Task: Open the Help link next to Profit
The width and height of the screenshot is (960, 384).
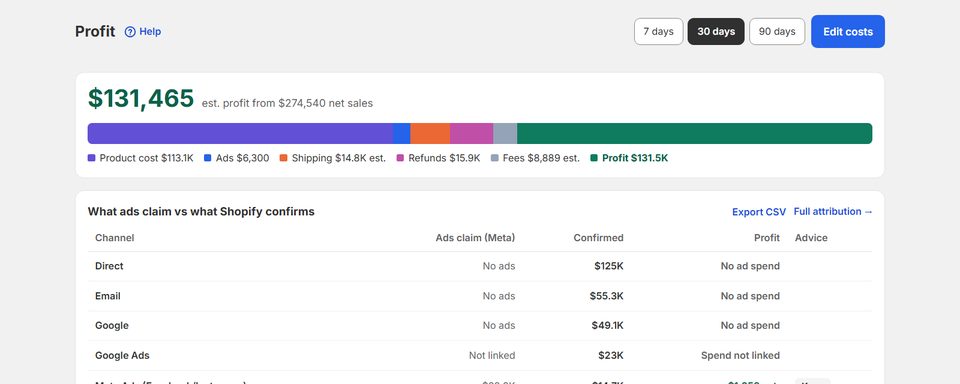Action: pos(143,32)
